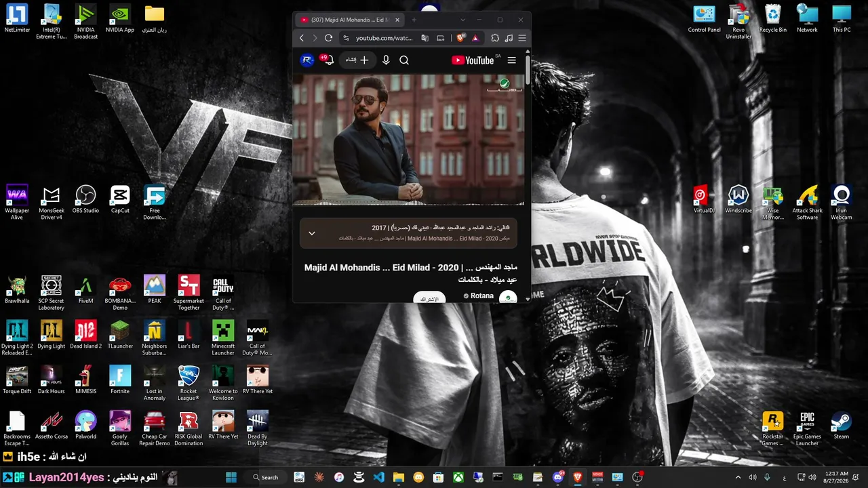This screenshot has width=868, height=488.
Task: Open the Xbox app from taskbar
Action: tap(458, 477)
